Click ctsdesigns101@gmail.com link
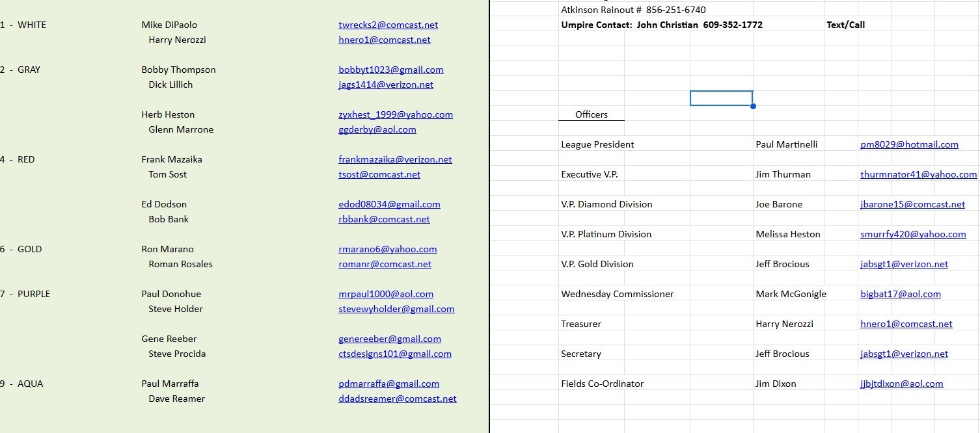980x433 pixels. point(395,354)
